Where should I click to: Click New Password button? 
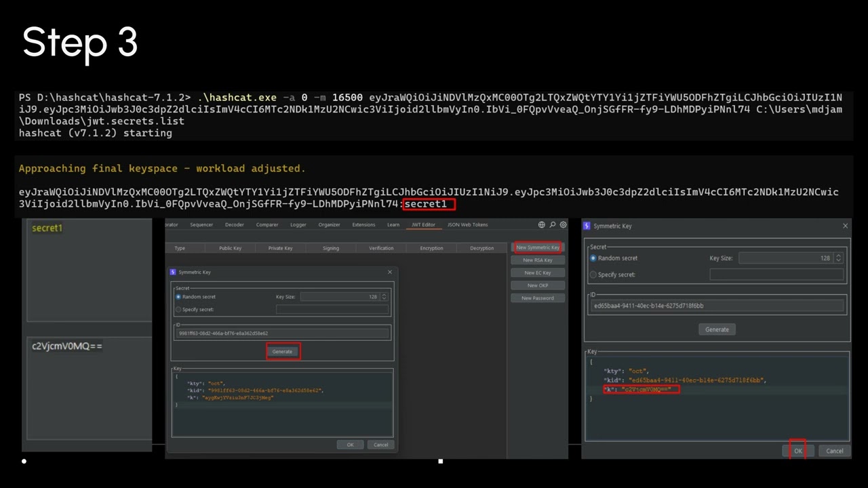tap(538, 298)
